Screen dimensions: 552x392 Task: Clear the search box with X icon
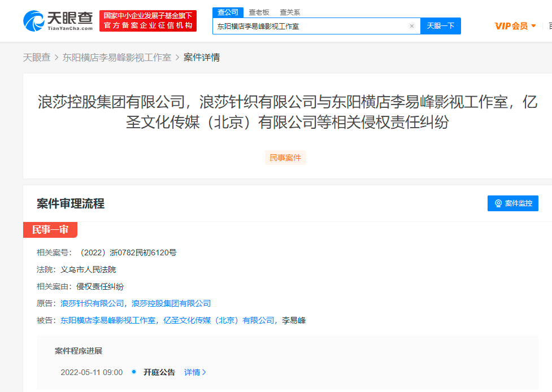[412, 26]
